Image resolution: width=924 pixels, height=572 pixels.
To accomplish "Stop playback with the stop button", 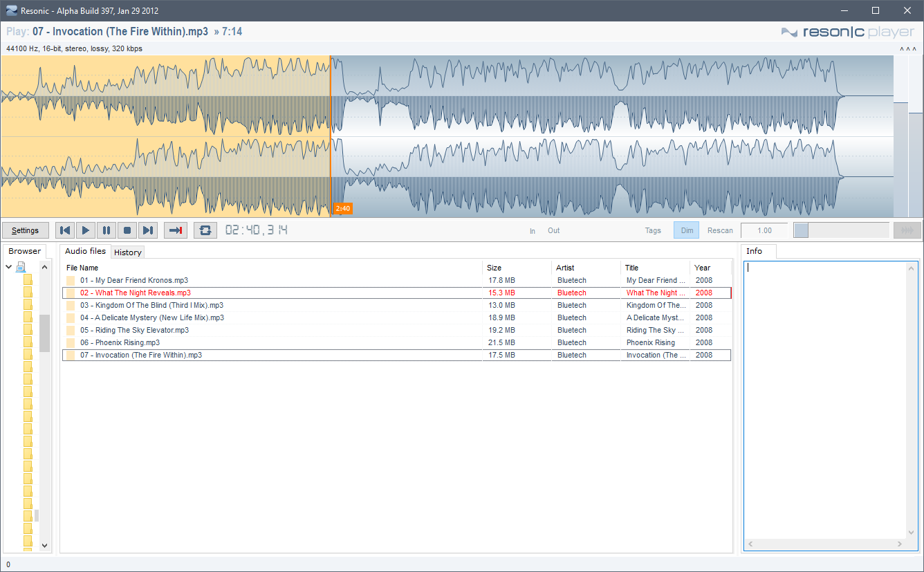I will pos(127,230).
